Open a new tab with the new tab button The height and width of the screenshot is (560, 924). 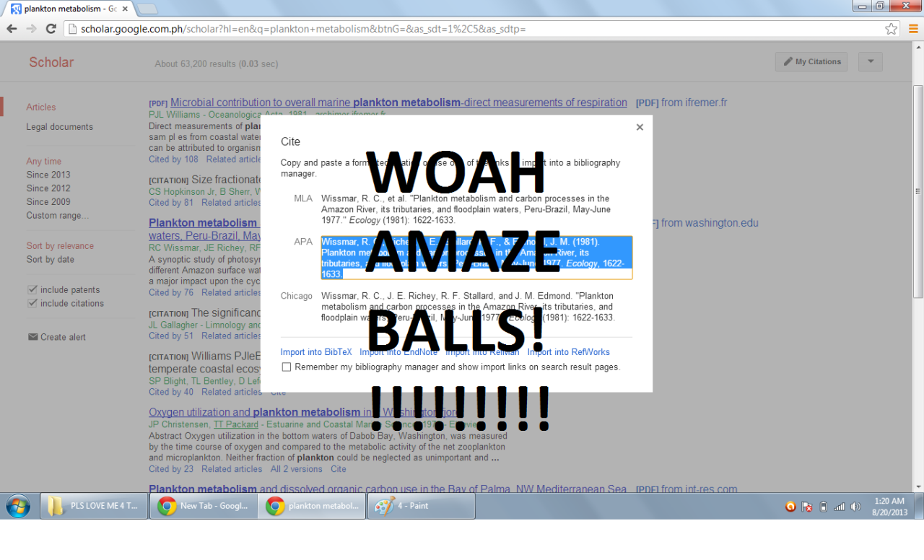point(147,9)
